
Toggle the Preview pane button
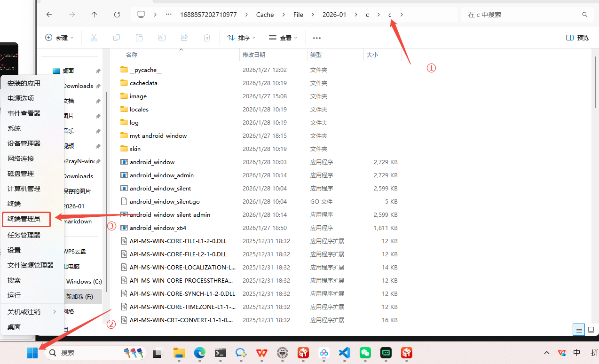tap(577, 38)
